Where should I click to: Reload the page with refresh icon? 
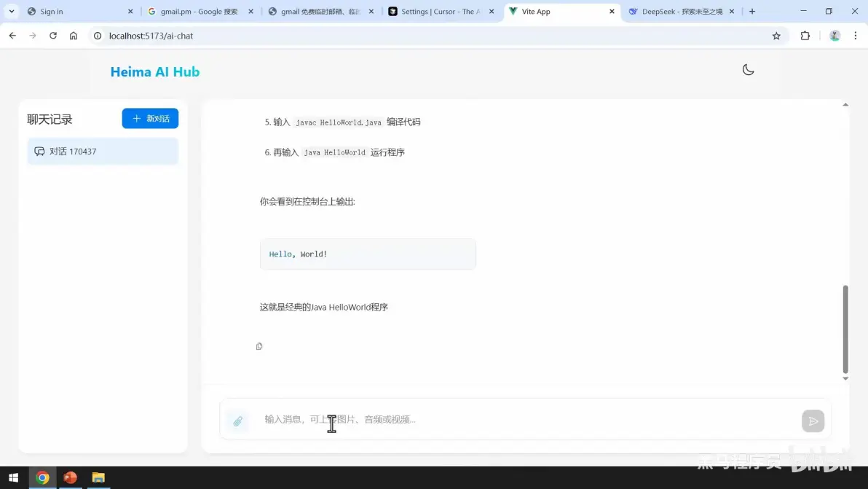(x=52, y=35)
